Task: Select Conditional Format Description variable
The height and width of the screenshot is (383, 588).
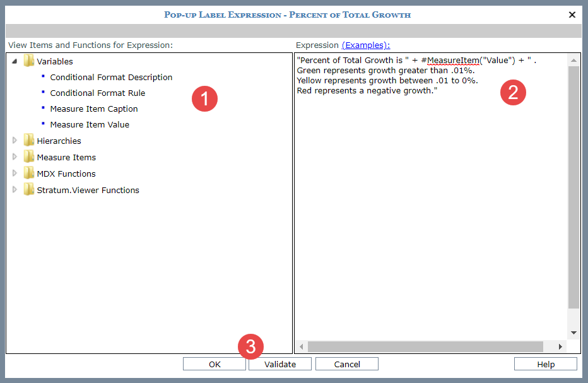Action: point(111,77)
